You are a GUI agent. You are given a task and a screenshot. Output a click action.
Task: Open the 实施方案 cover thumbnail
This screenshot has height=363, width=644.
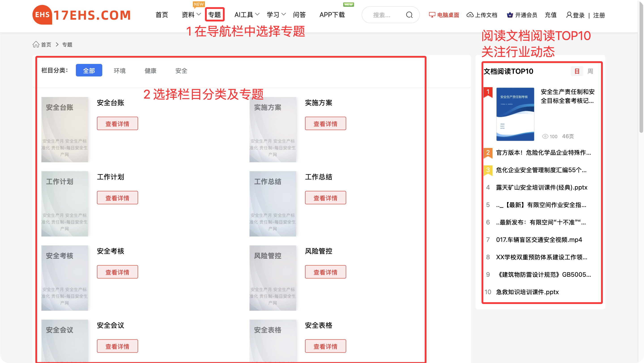click(x=273, y=130)
